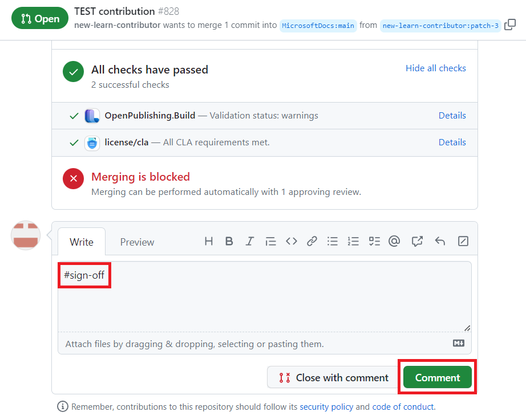Image resolution: width=526 pixels, height=420 pixels.
Task: Submit the comment with the Comment button
Action: 437,377
